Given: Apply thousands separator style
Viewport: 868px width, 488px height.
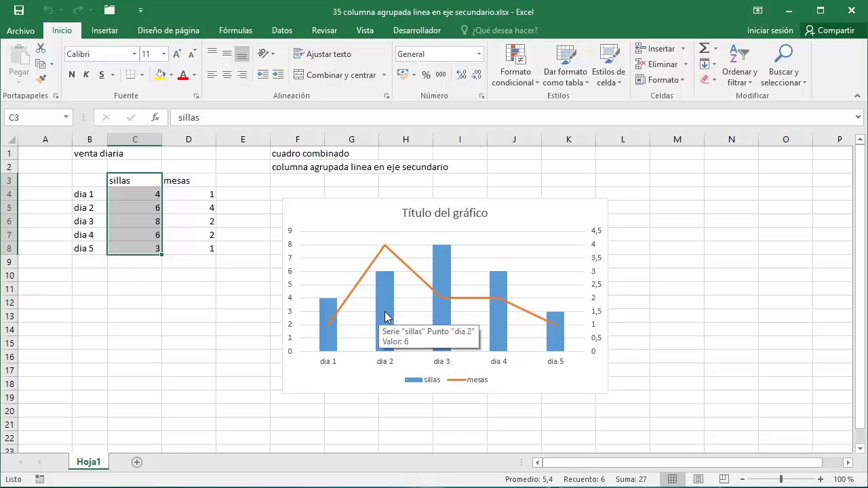Looking at the screenshot, I should click(x=441, y=75).
